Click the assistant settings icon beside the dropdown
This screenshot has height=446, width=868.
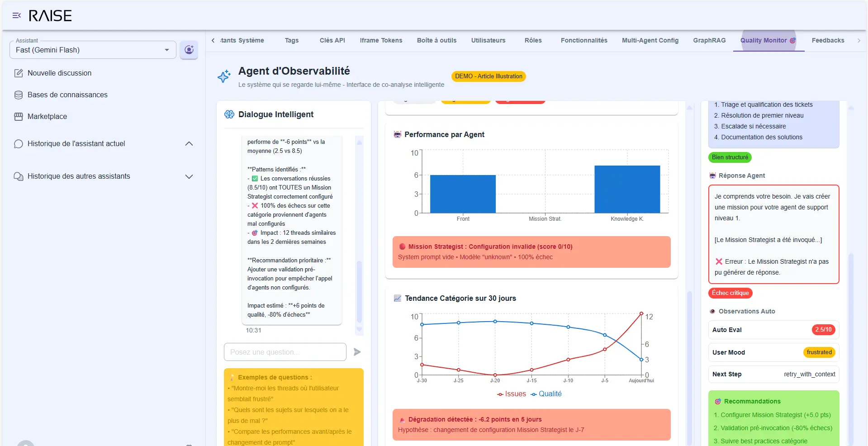point(189,50)
